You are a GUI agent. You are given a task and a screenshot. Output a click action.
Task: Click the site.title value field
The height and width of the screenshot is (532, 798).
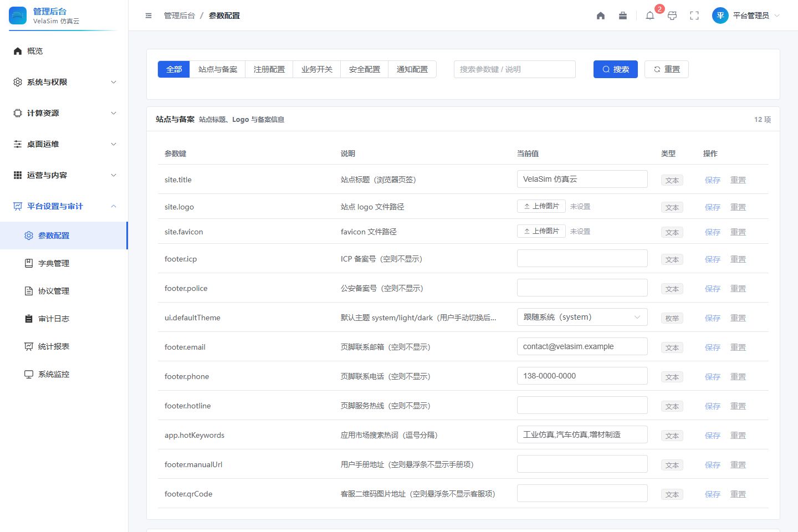coord(582,179)
